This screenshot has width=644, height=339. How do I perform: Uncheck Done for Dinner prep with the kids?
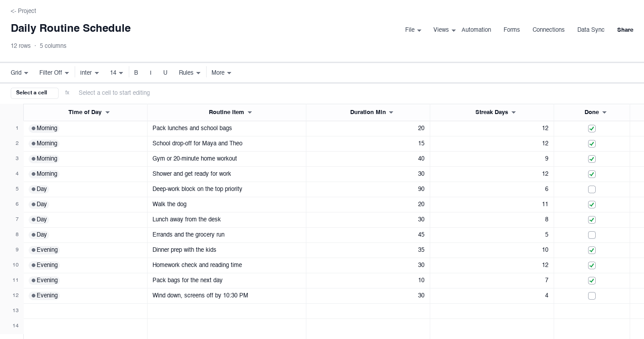(592, 250)
